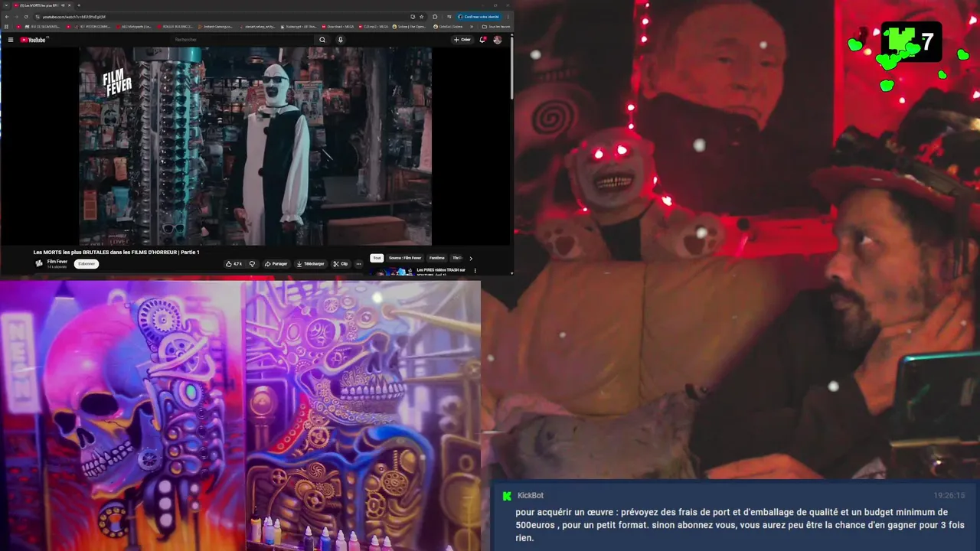Go to the YouTube home logo
The image size is (980, 551).
point(34,40)
